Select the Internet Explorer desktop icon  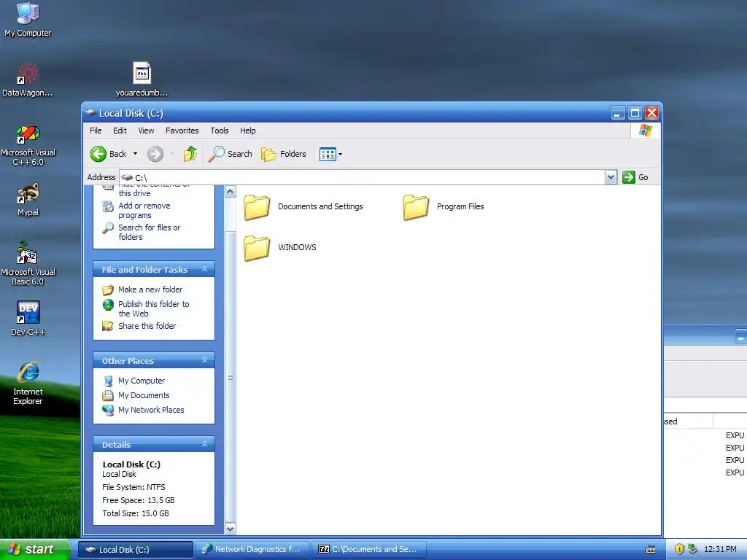28,384
